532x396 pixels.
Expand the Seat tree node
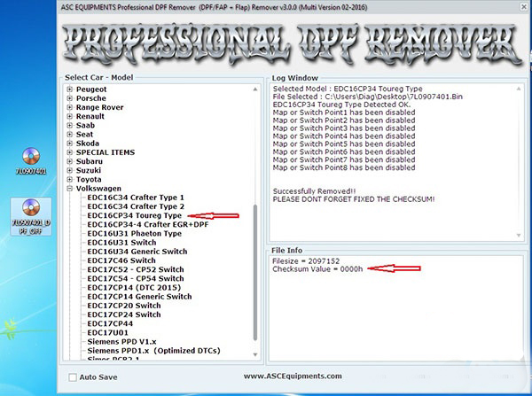[69, 135]
